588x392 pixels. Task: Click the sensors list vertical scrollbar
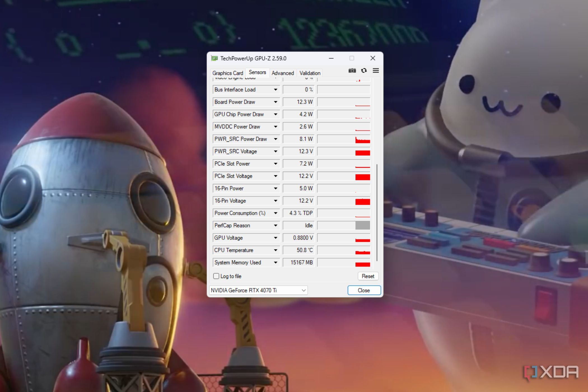377,213
